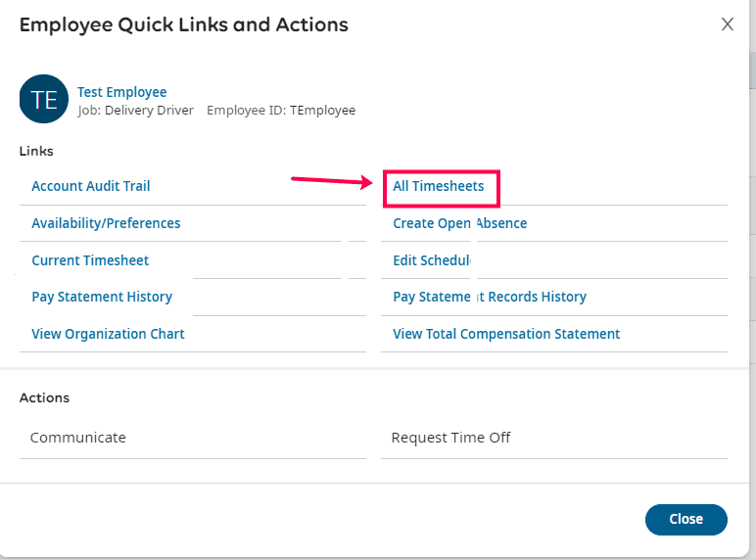Viewport: 756px width, 559px height.
Task: Choose the Communicate action
Action: pos(78,438)
